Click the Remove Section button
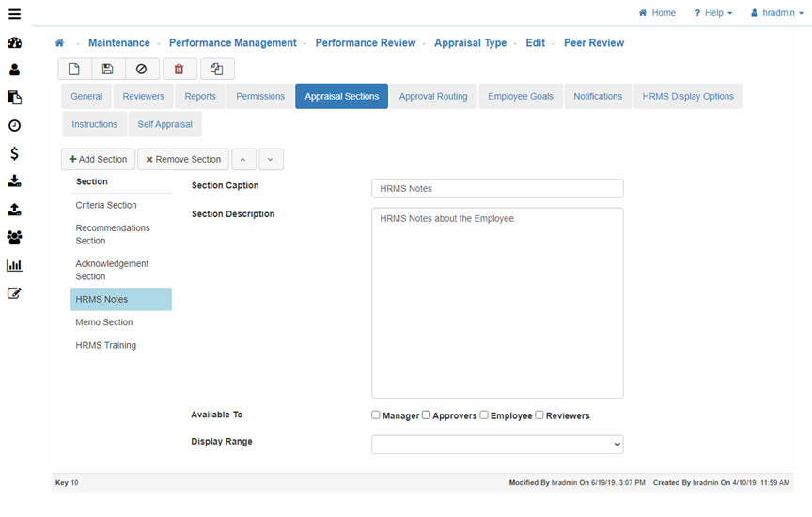 pyautogui.click(x=183, y=159)
